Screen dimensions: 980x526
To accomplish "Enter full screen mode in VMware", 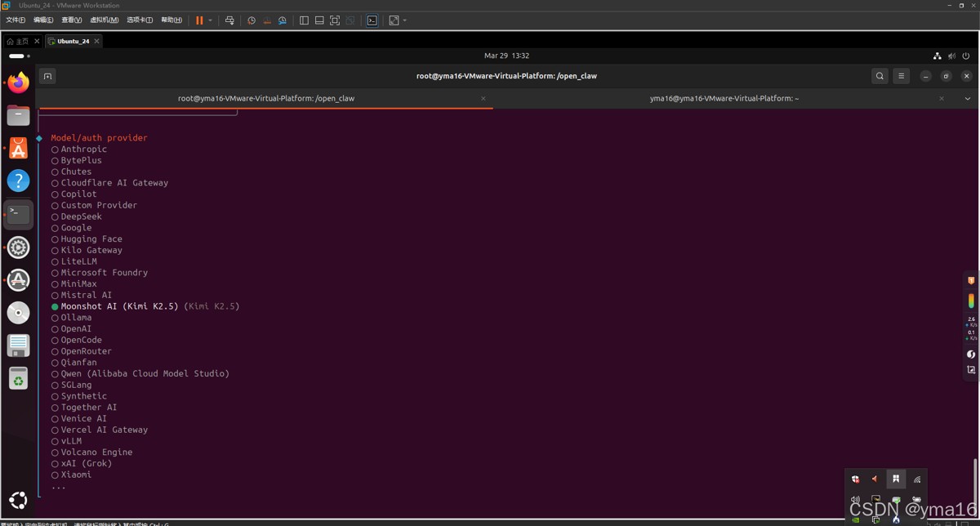I will coord(335,20).
